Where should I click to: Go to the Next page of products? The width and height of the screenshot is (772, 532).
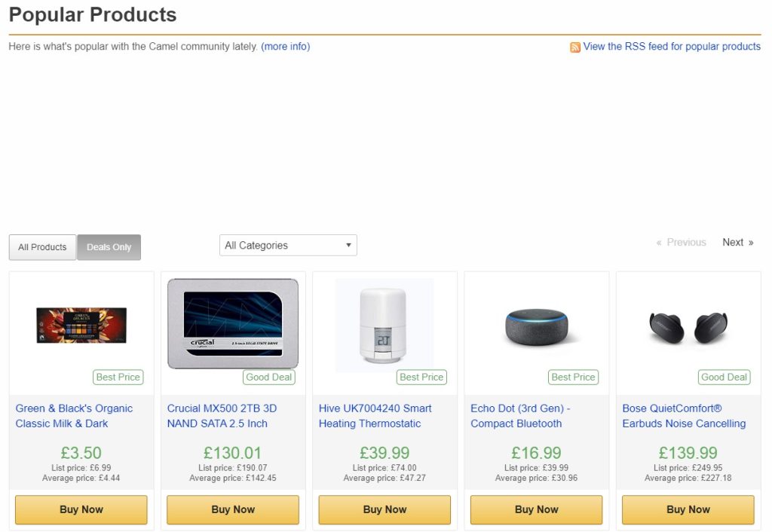[737, 243]
